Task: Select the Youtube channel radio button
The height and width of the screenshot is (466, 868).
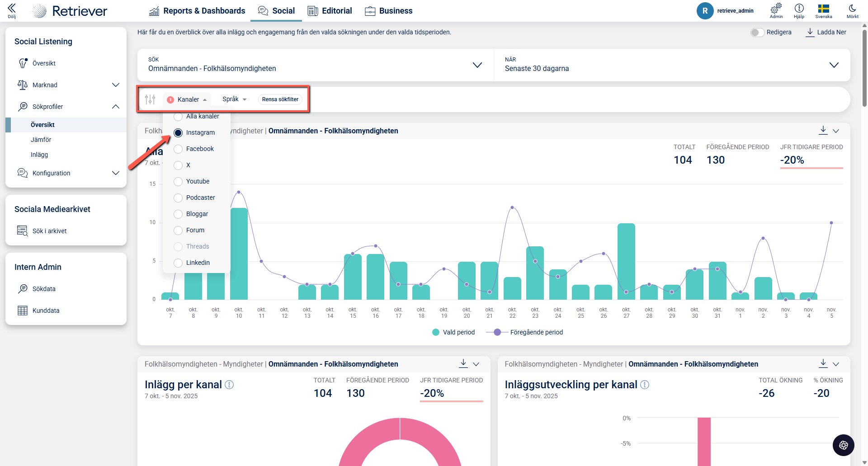Action: 178,182
